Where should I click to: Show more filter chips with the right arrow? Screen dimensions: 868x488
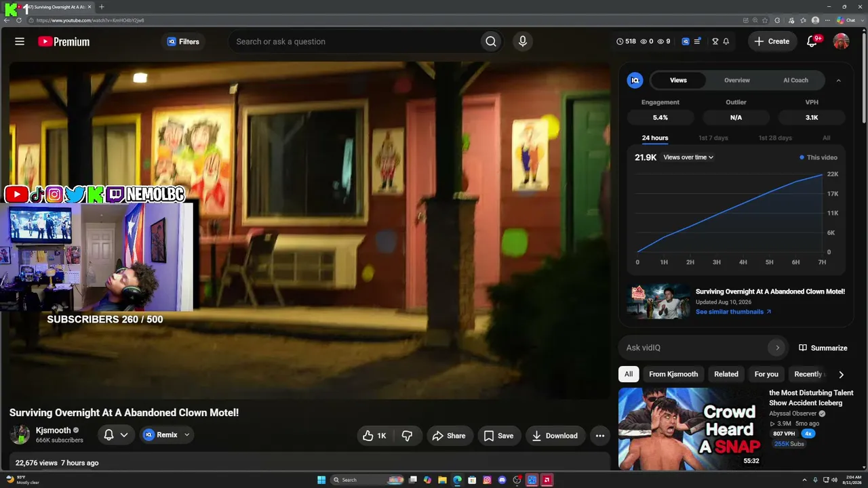pyautogui.click(x=841, y=374)
